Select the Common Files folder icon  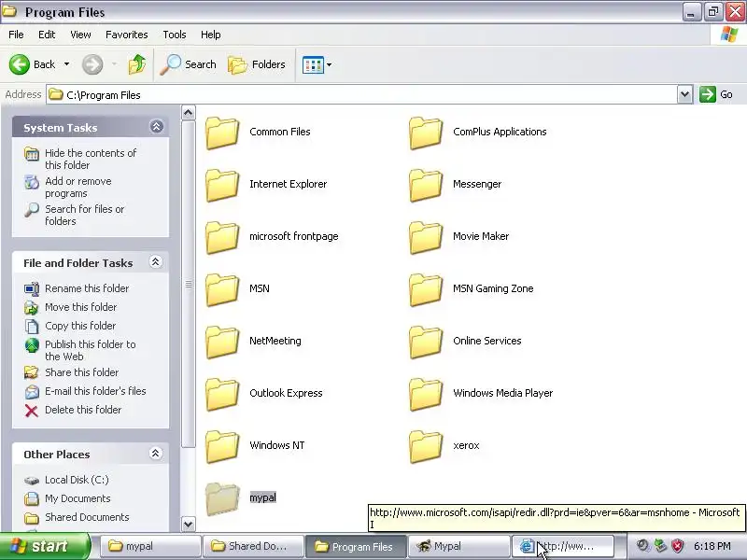tap(222, 133)
